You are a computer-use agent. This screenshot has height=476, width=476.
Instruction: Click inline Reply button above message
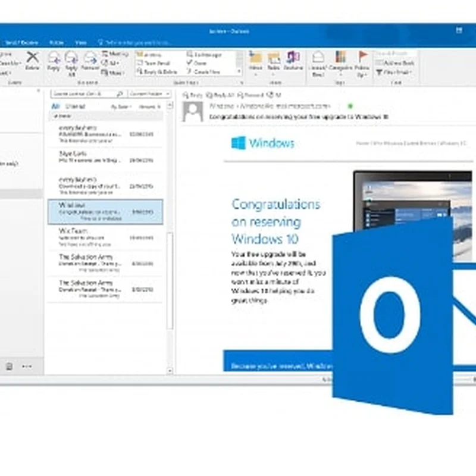[193, 95]
